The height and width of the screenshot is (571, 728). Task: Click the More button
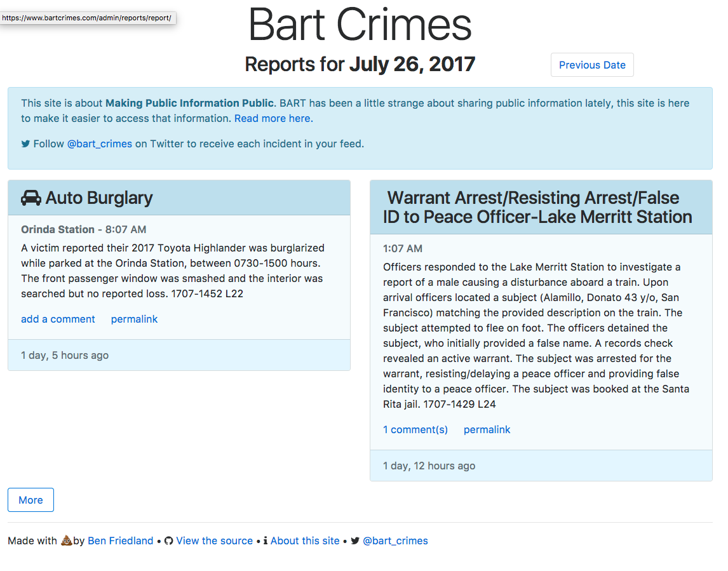tap(30, 500)
